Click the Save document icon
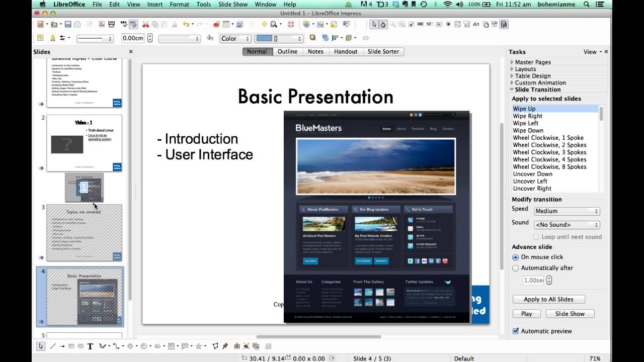This screenshot has width=644, height=362. pyautogui.click(x=67, y=24)
